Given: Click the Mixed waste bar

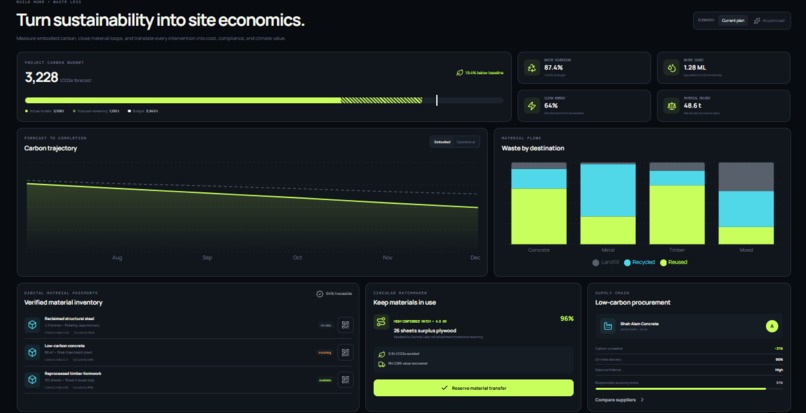Looking at the screenshot, I should 746,203.
